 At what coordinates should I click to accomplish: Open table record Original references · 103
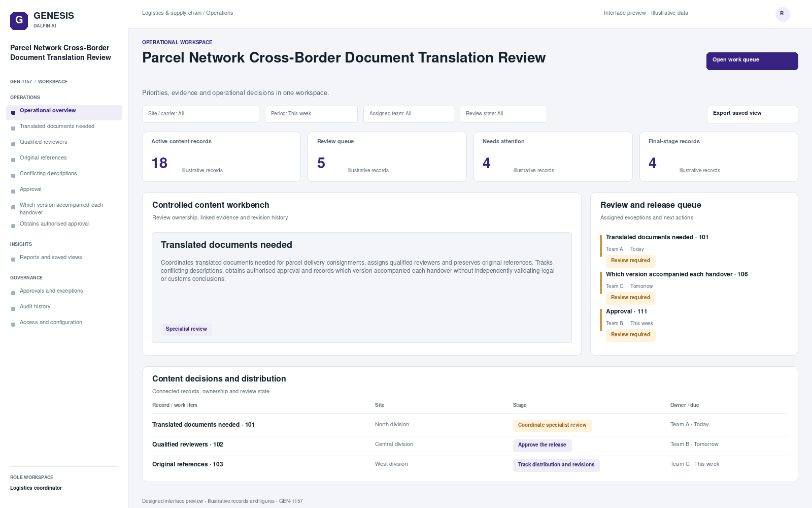coord(188,464)
